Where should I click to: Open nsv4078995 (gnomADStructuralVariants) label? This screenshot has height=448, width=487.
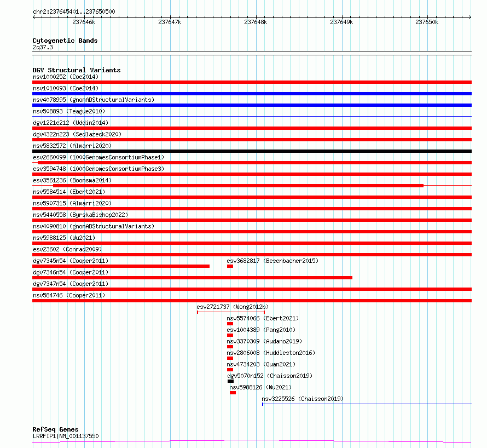(x=94, y=100)
